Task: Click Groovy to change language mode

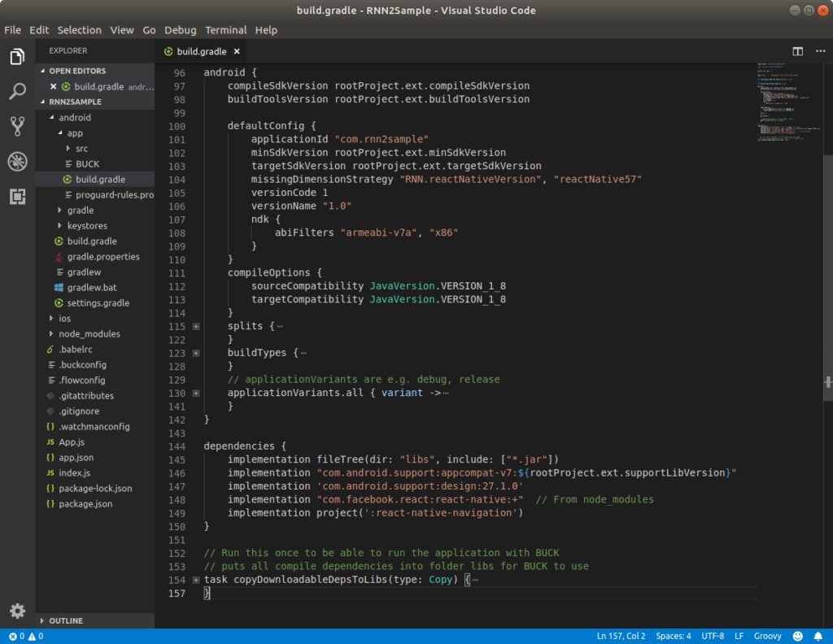Action: pyautogui.click(x=767, y=636)
